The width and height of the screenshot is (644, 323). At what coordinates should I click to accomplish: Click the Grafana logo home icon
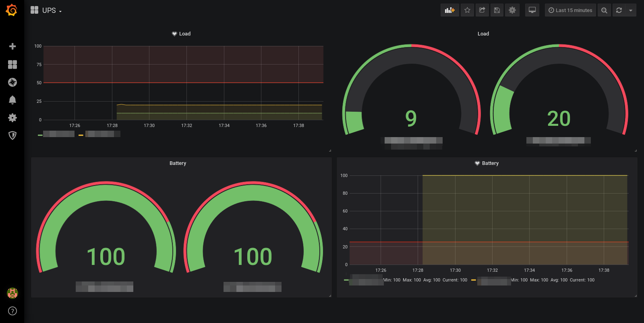click(12, 10)
